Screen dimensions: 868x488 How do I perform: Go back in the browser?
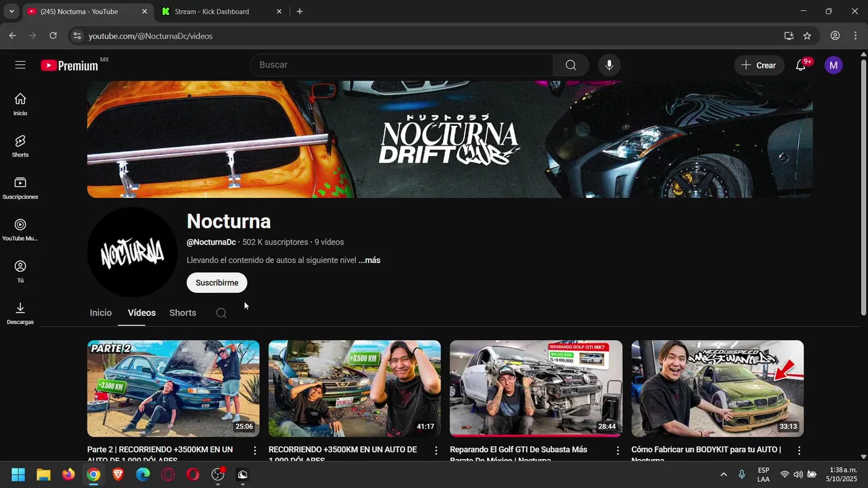(x=12, y=35)
